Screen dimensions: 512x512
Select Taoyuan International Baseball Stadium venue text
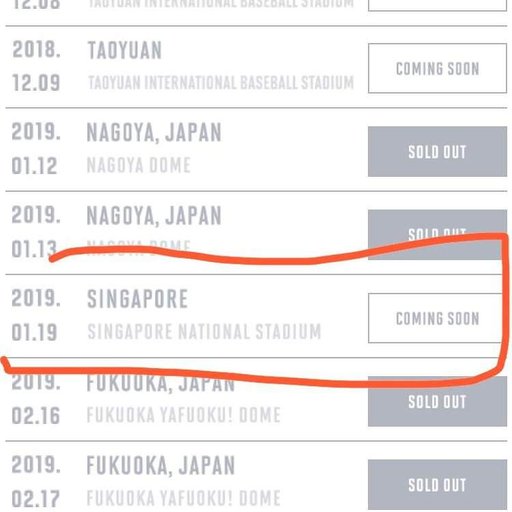[221, 83]
